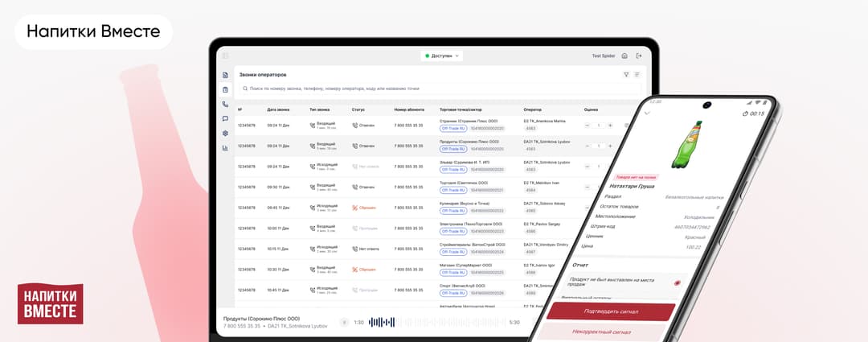Click minus rating button in Эльвар row
Screen dimensions: 868x342
pos(587,167)
